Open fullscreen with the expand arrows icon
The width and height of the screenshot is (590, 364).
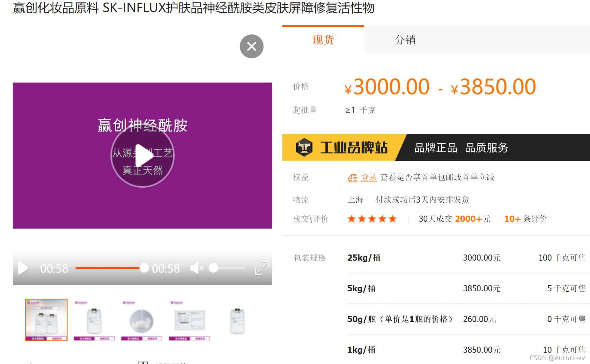262,268
